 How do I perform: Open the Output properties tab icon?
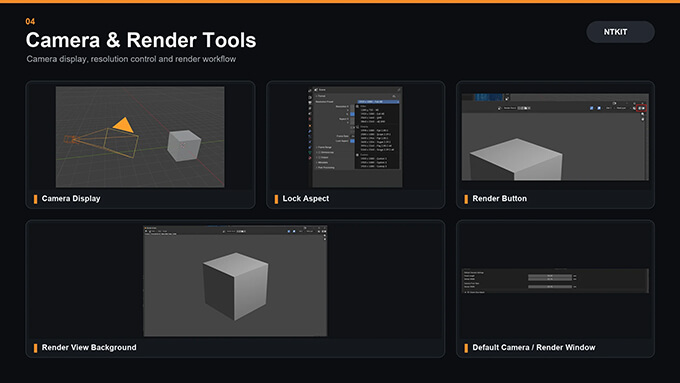(x=310, y=102)
